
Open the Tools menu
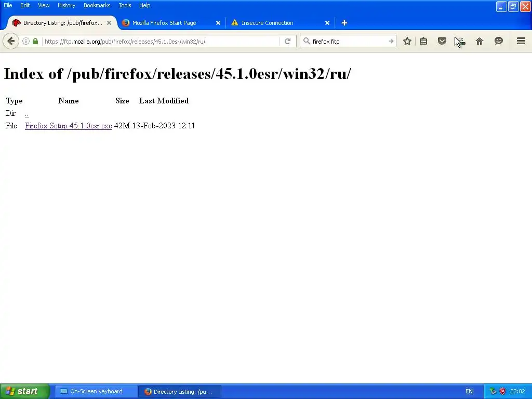pyautogui.click(x=125, y=5)
